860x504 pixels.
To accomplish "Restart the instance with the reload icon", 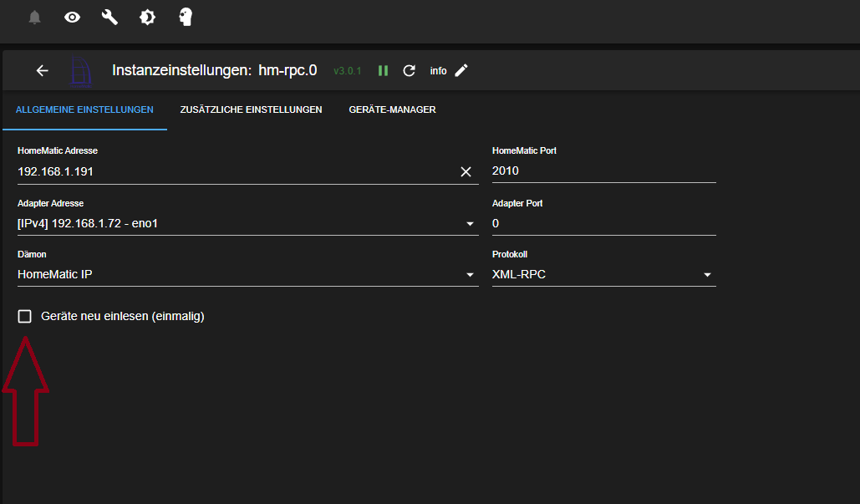I will (409, 71).
